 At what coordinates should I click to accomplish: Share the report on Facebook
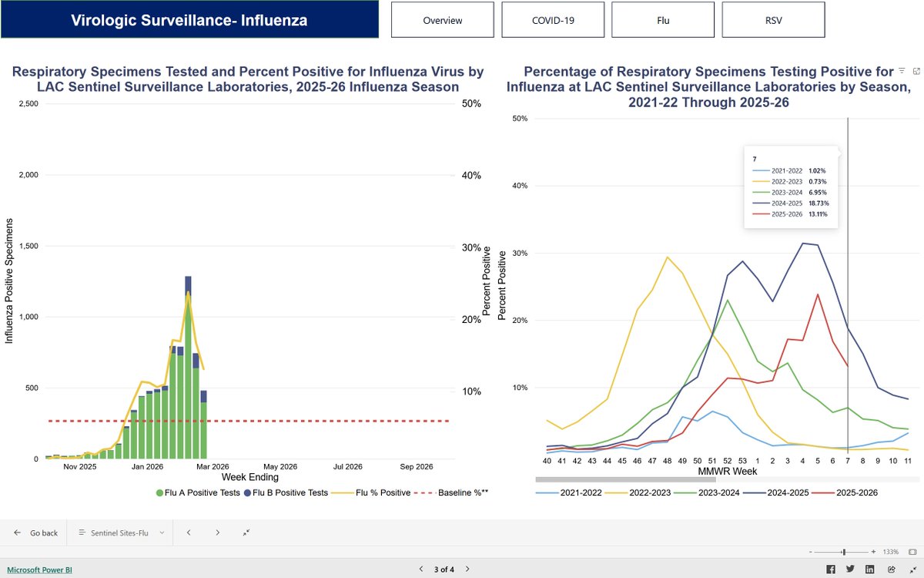[x=831, y=570]
